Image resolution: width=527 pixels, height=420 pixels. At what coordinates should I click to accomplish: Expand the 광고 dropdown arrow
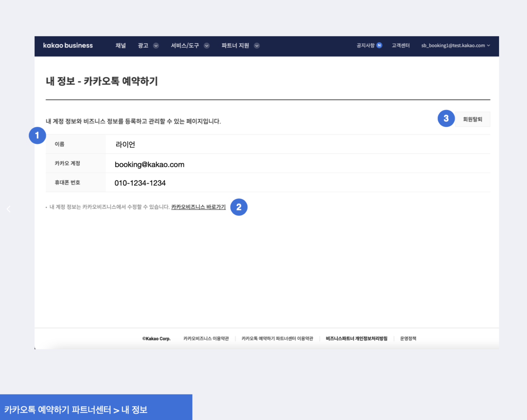click(x=156, y=46)
